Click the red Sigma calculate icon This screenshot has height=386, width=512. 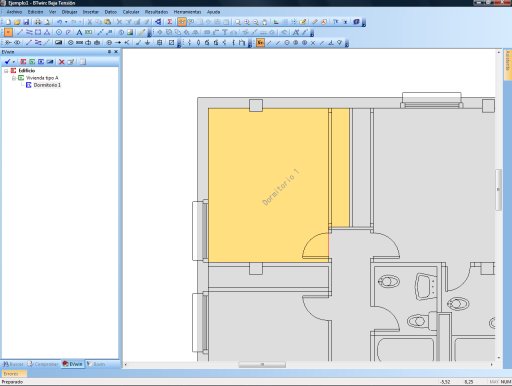pyautogui.click(x=170, y=22)
